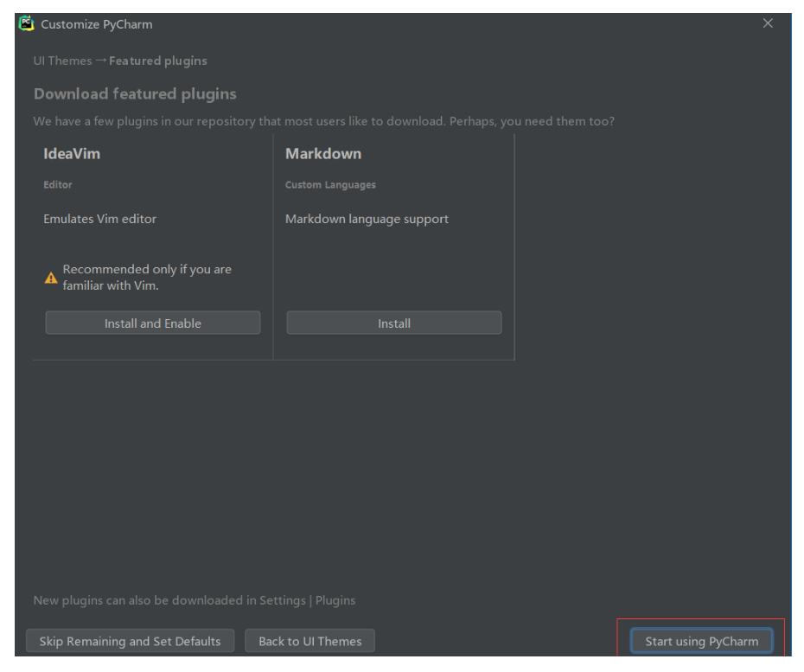Click the Featured plugins breadcrumb step

[x=158, y=61]
